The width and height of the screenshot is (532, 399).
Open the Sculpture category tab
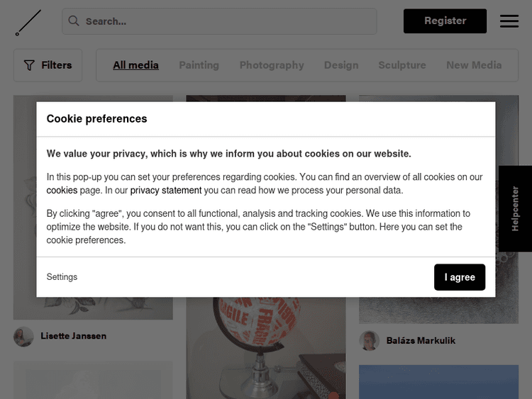point(402,65)
